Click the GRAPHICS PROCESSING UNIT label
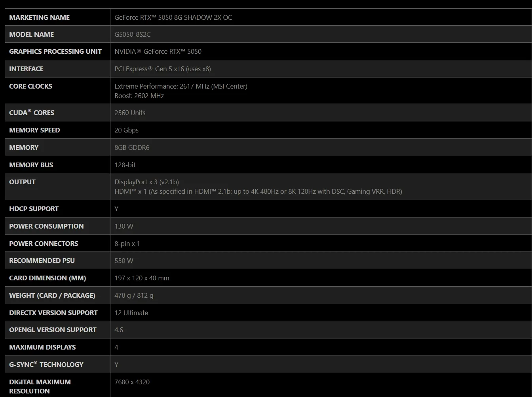This screenshot has width=532, height=397. (55, 51)
